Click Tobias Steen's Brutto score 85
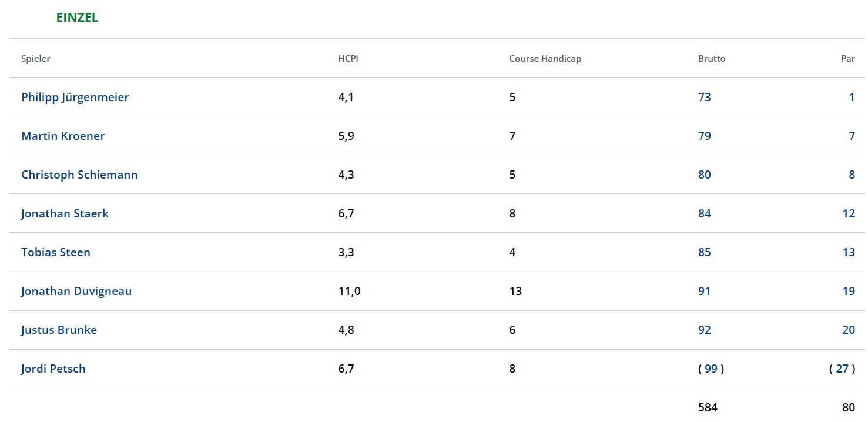 tap(704, 252)
